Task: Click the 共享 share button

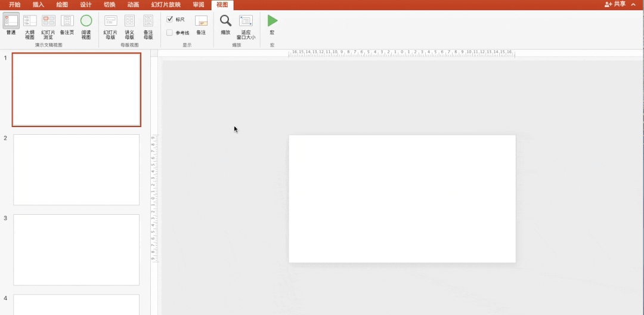Action: tap(615, 4)
